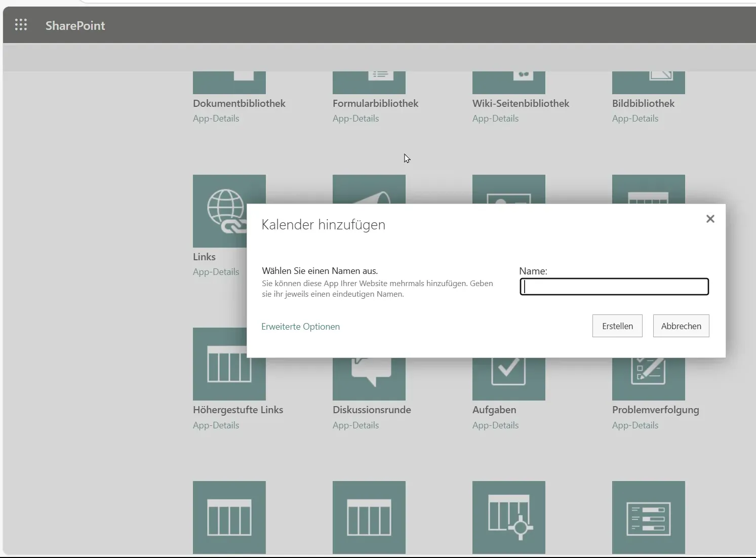The width and height of the screenshot is (756, 558).
Task: Open Problemverfolgung title link
Action: 655,410
